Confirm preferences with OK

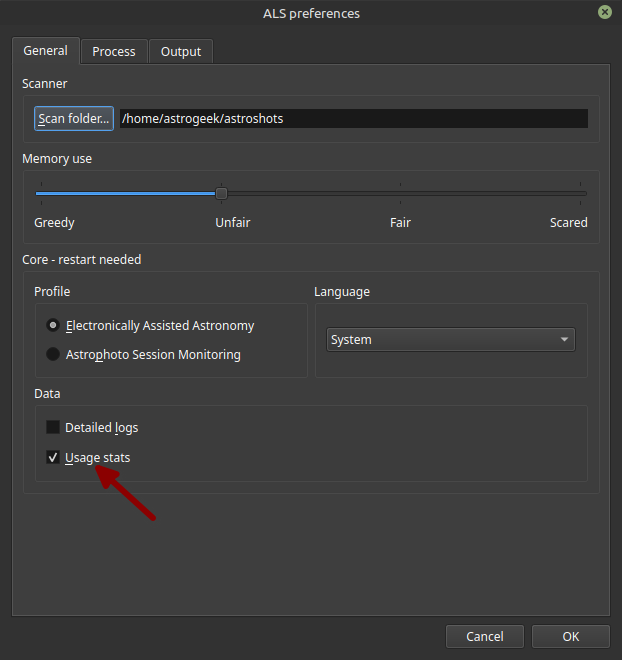point(571,636)
